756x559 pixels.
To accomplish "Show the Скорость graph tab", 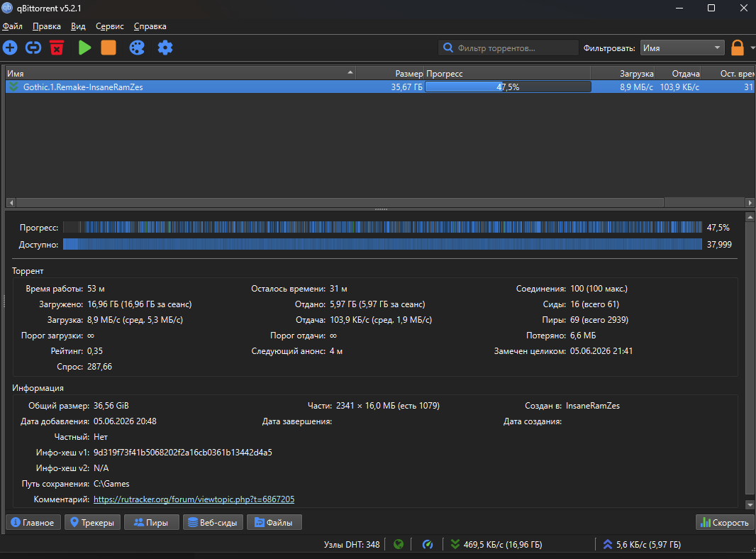I will tap(725, 522).
